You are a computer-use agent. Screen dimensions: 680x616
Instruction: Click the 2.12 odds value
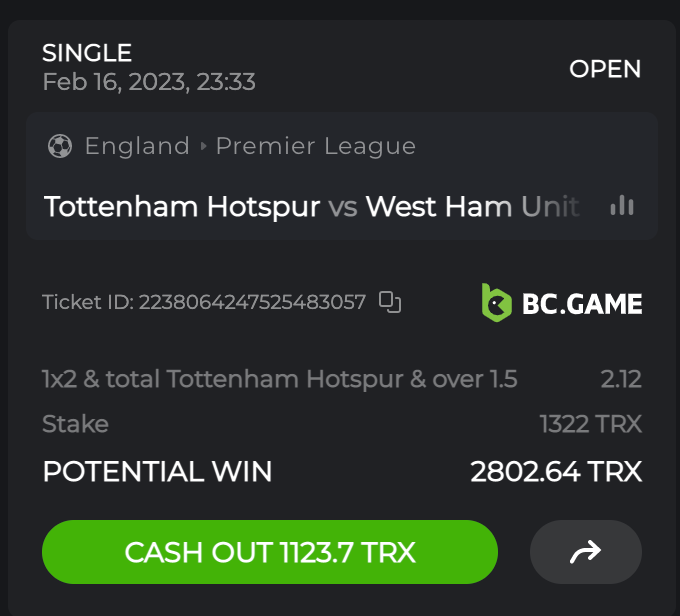(621, 379)
